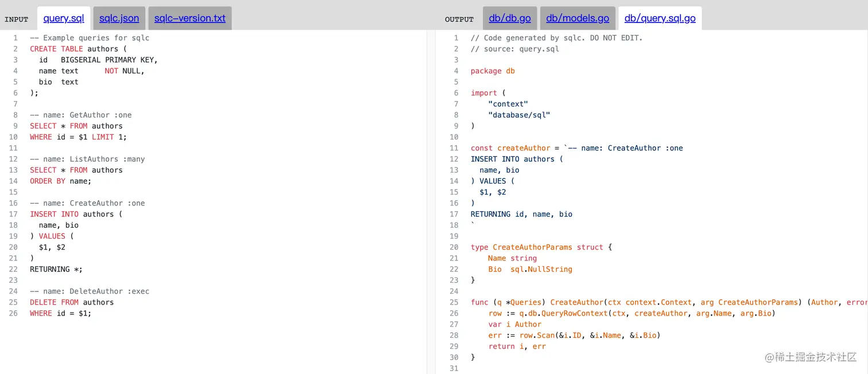Image resolution: width=868 pixels, height=374 pixels.
Task: Click the '-- name: DeleteAuthor :exec' comment
Action: point(90,291)
